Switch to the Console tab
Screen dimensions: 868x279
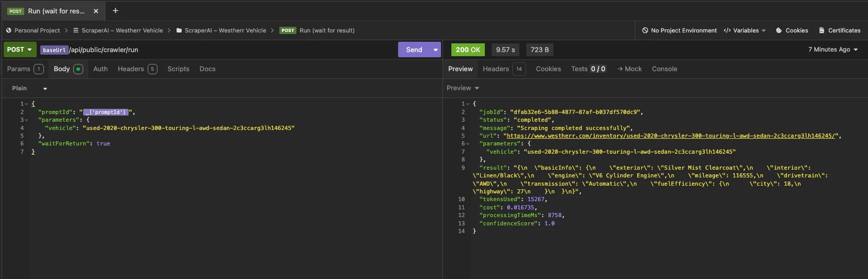[x=665, y=69]
